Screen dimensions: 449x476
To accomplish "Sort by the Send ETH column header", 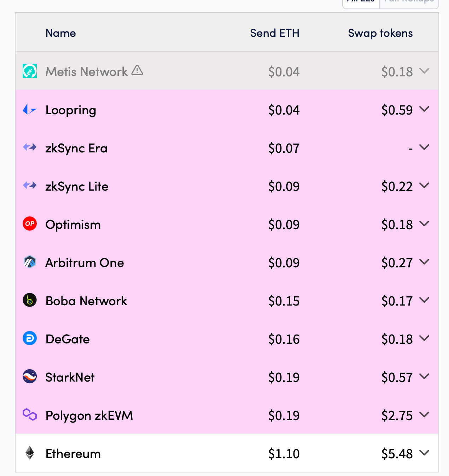I will (275, 33).
